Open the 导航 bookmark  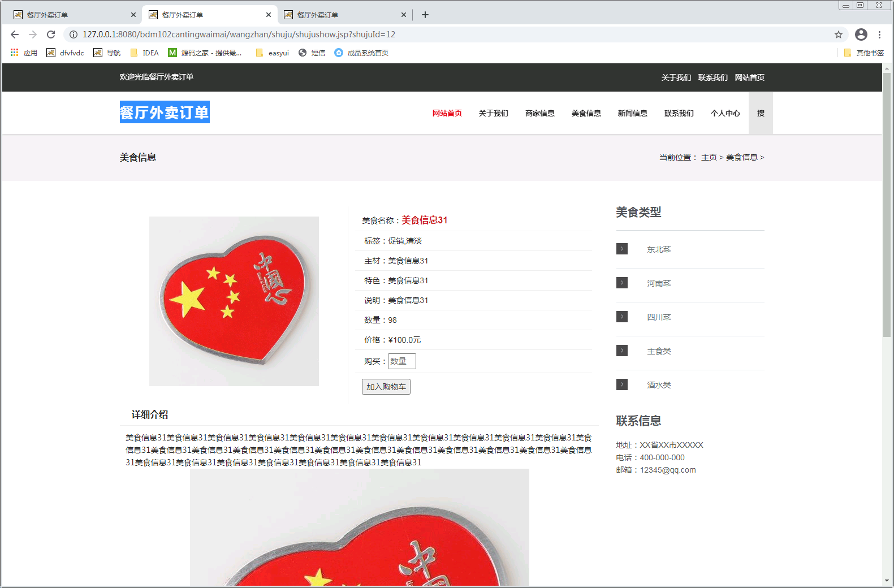pyautogui.click(x=107, y=53)
